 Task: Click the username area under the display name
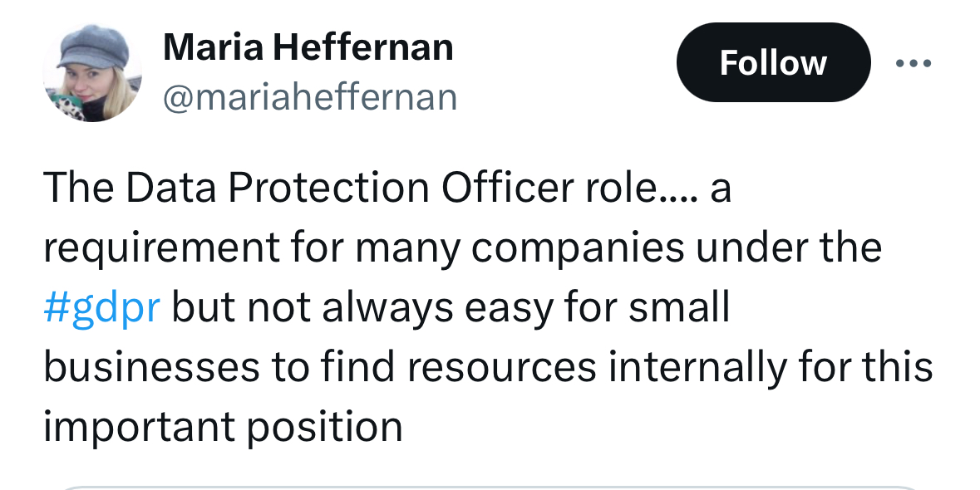coord(311,96)
